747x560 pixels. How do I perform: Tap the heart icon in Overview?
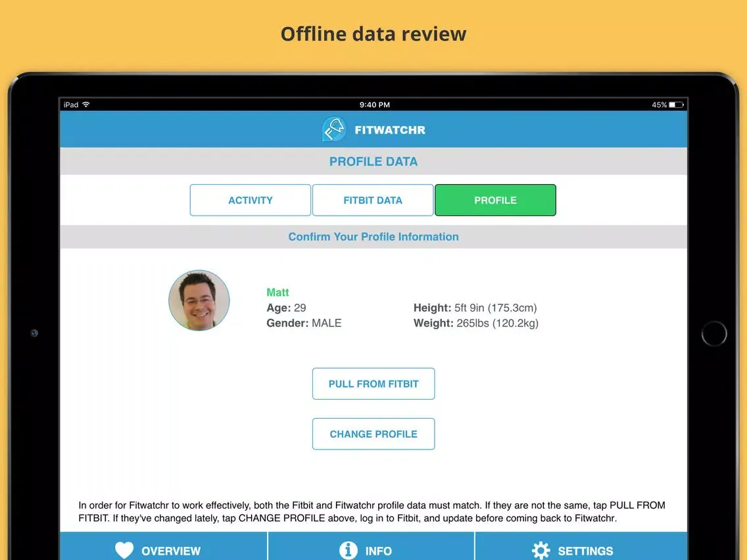[124, 550]
